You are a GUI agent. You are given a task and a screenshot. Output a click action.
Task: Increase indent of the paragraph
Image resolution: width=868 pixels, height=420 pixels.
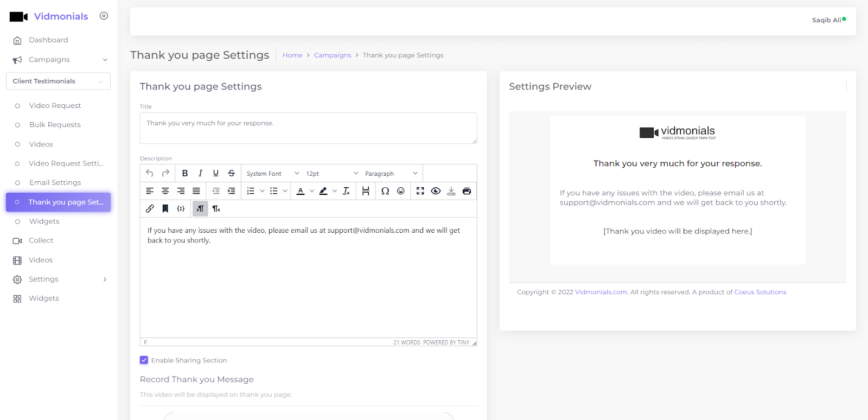coord(231,191)
